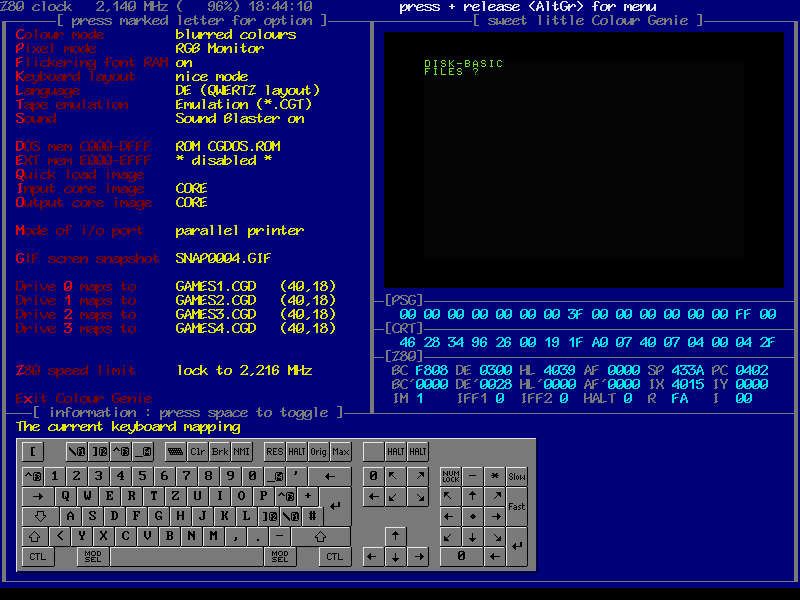The width and height of the screenshot is (800, 600).
Task: Select the Quick load image option
Action: tap(79, 175)
